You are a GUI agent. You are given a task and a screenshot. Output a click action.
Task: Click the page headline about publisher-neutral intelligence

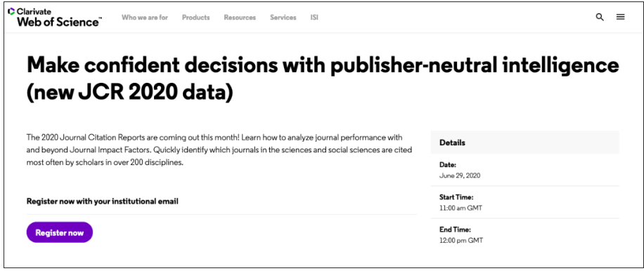323,79
